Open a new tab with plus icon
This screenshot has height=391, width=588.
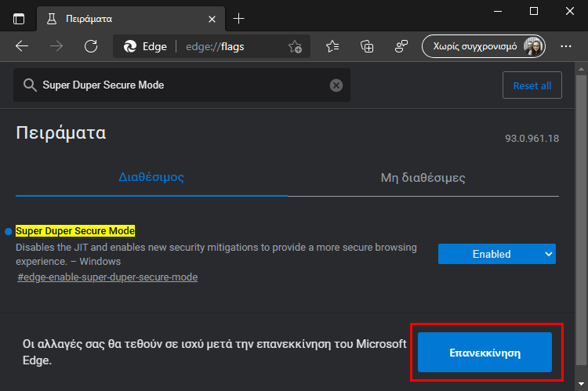[238, 18]
